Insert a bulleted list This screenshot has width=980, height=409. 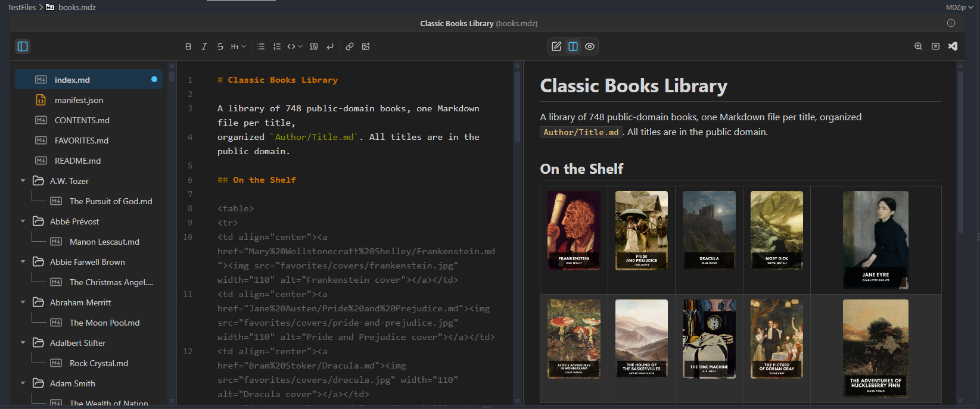(x=261, y=46)
